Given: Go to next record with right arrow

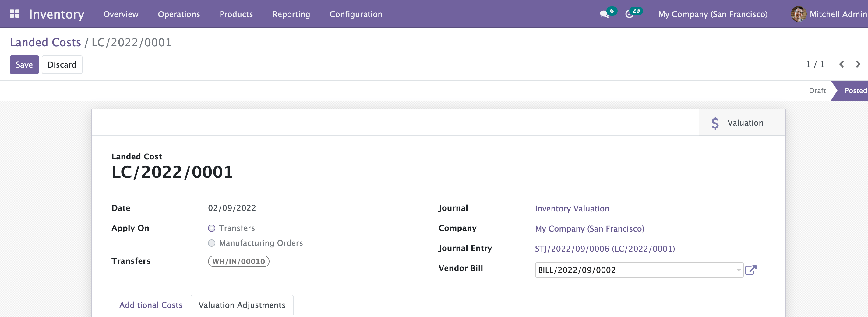Looking at the screenshot, I should tap(858, 64).
